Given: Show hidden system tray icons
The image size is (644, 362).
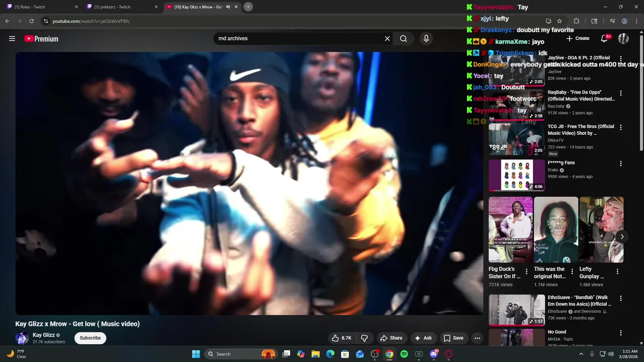Looking at the screenshot, I should pyautogui.click(x=581, y=354).
